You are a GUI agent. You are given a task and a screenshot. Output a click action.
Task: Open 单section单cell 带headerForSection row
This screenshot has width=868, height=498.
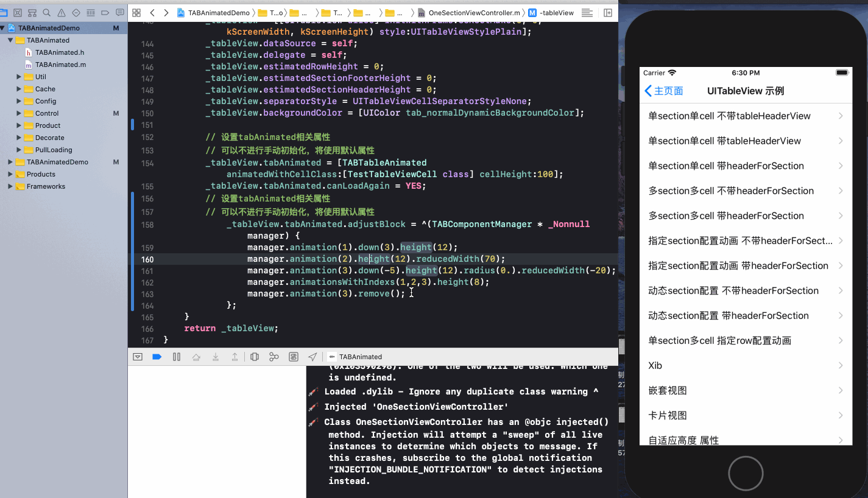pyautogui.click(x=746, y=166)
